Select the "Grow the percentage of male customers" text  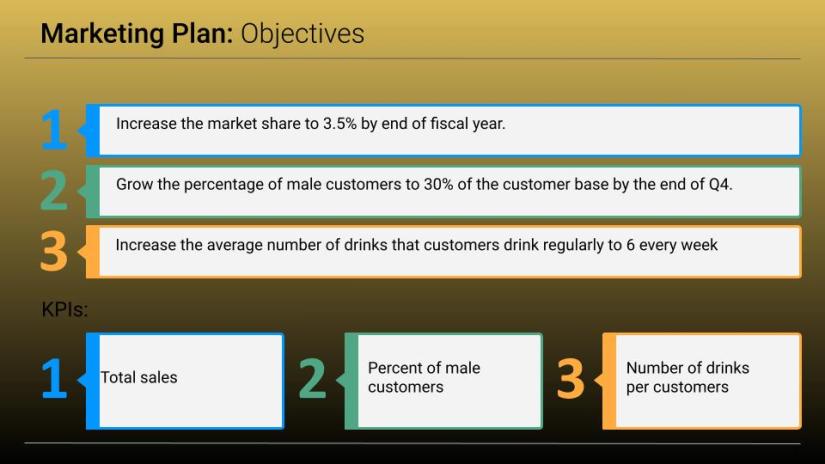(x=424, y=184)
